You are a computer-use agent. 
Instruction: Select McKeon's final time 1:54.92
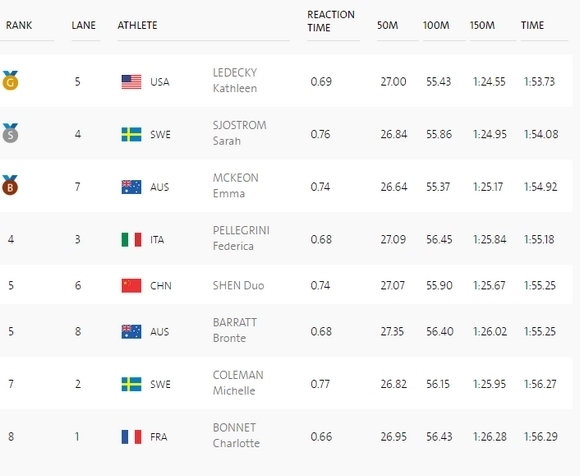[540, 187]
